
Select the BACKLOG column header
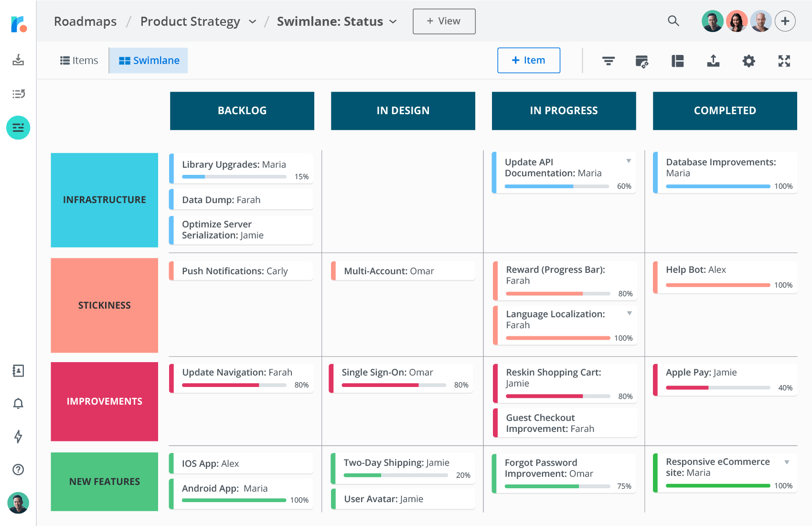click(x=242, y=111)
